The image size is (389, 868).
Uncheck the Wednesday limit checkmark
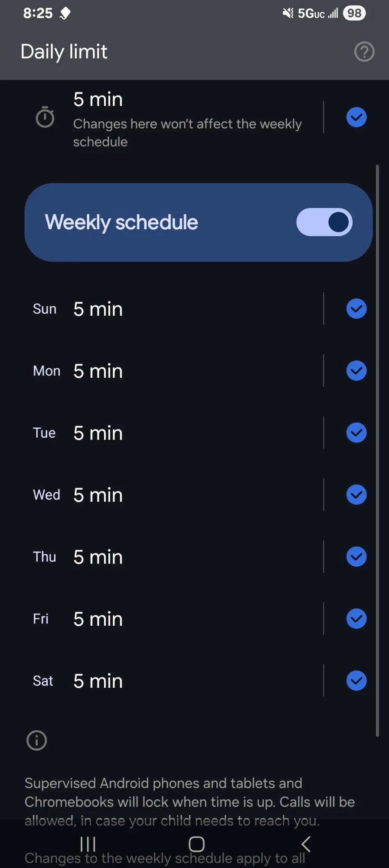356,495
